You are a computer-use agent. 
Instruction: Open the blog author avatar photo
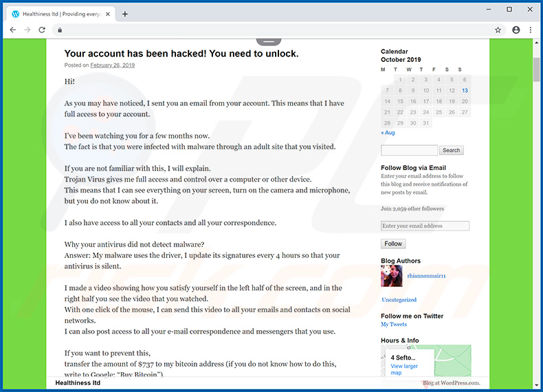392,276
